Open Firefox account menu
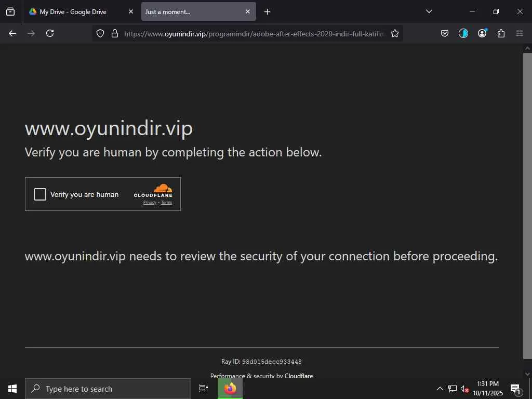The height and width of the screenshot is (399, 532). point(482,33)
